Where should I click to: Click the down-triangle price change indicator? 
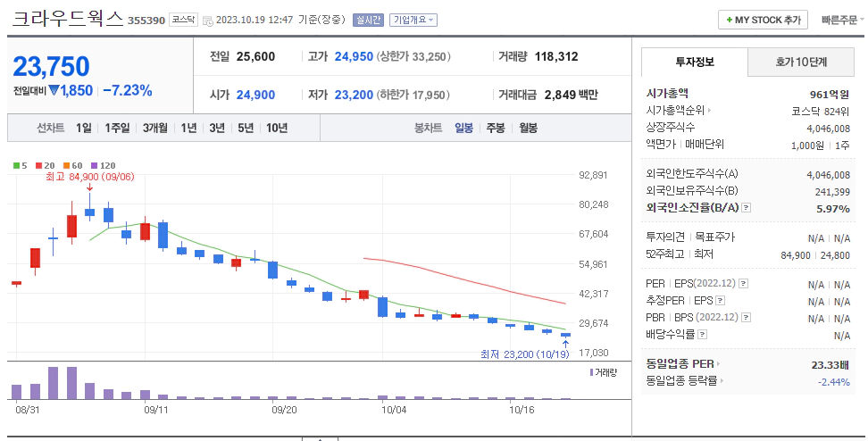[54, 90]
